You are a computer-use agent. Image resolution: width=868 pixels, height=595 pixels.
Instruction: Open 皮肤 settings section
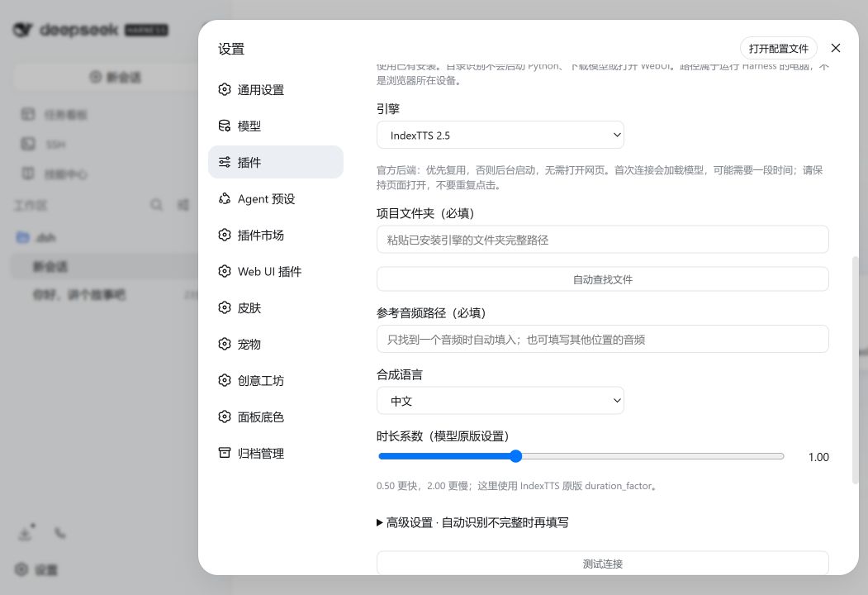[276, 307]
